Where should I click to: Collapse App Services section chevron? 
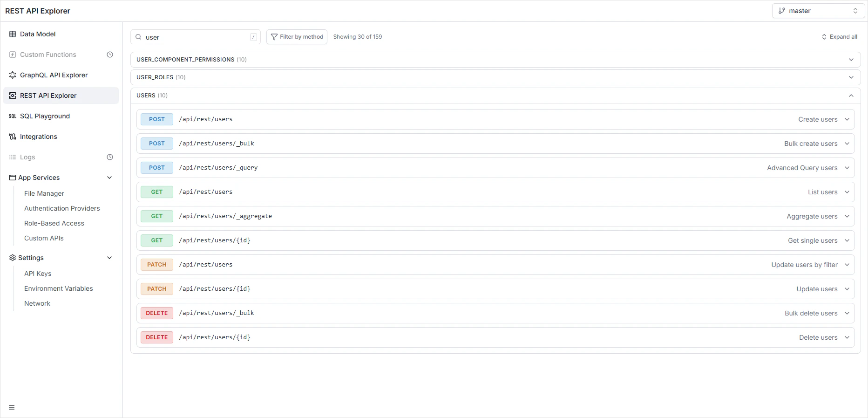tap(109, 178)
